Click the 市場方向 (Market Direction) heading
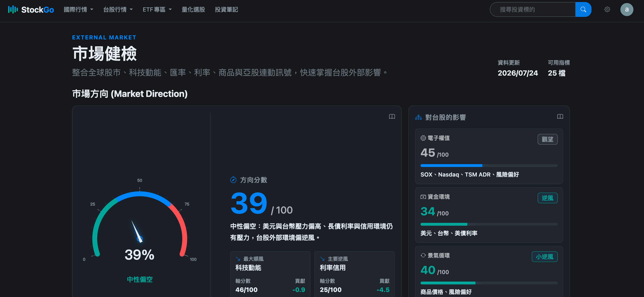The height and width of the screenshot is (297, 644). click(130, 94)
